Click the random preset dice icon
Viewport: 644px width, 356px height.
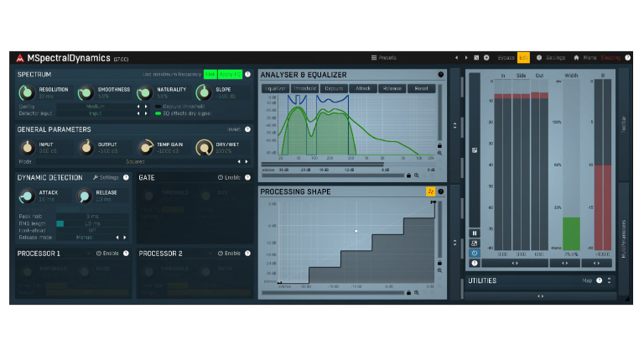coord(476,58)
